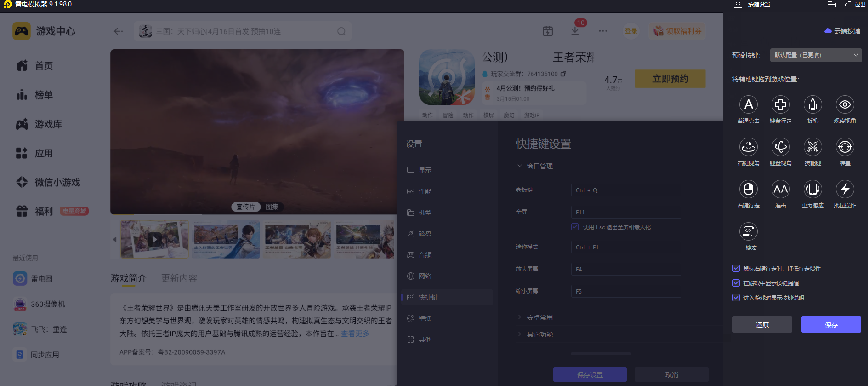Select the 一键宏 macro script icon
Screen dimensions: 868x386
[748, 232]
